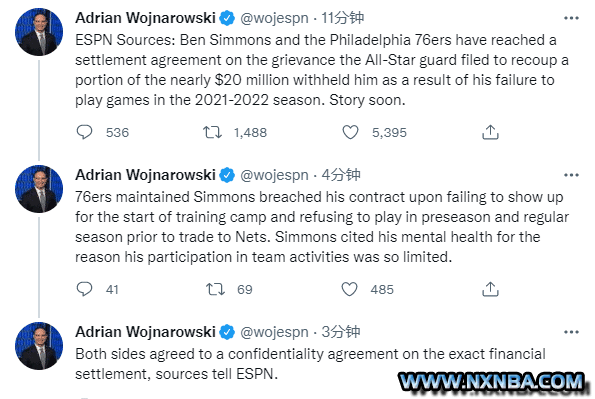Open tweet text about confidentiality agreement

[310, 364]
